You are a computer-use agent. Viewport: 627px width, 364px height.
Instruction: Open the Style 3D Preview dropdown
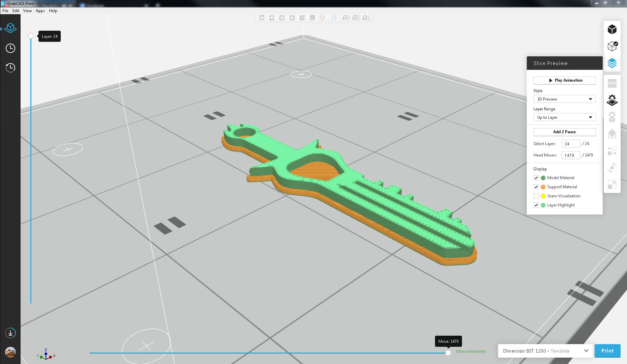pyautogui.click(x=565, y=99)
